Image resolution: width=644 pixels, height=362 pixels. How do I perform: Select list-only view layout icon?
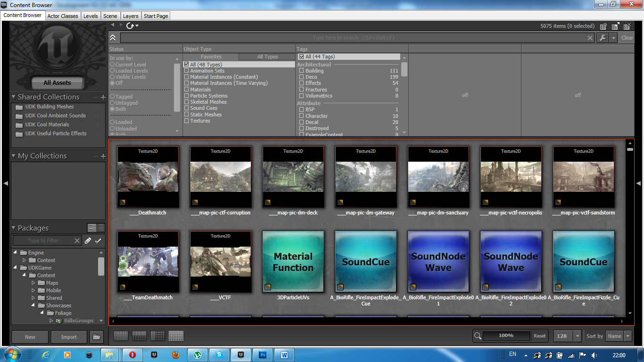point(121,336)
